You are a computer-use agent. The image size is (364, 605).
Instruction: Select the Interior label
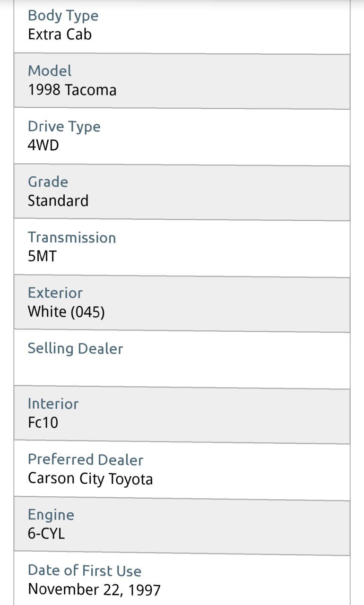tap(53, 404)
